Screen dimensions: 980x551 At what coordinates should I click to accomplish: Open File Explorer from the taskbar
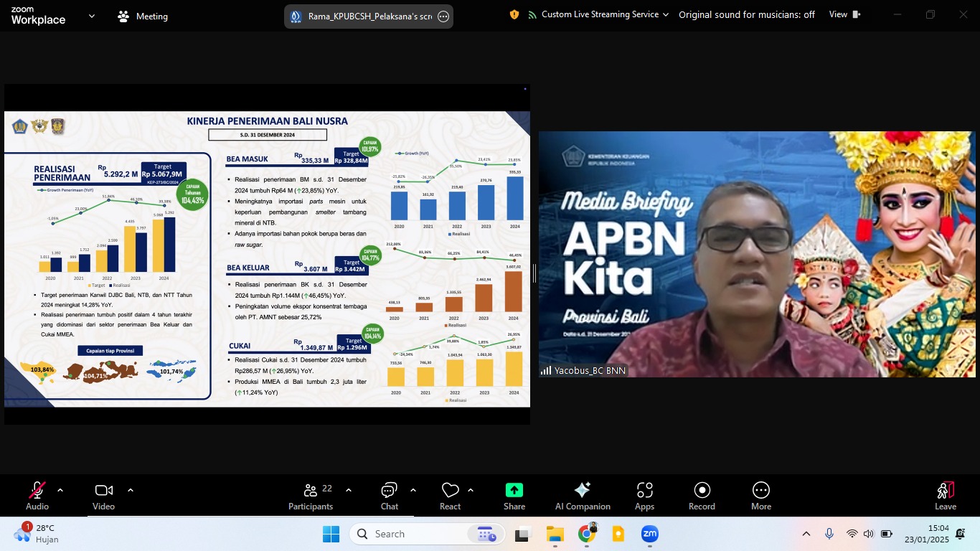(x=555, y=534)
